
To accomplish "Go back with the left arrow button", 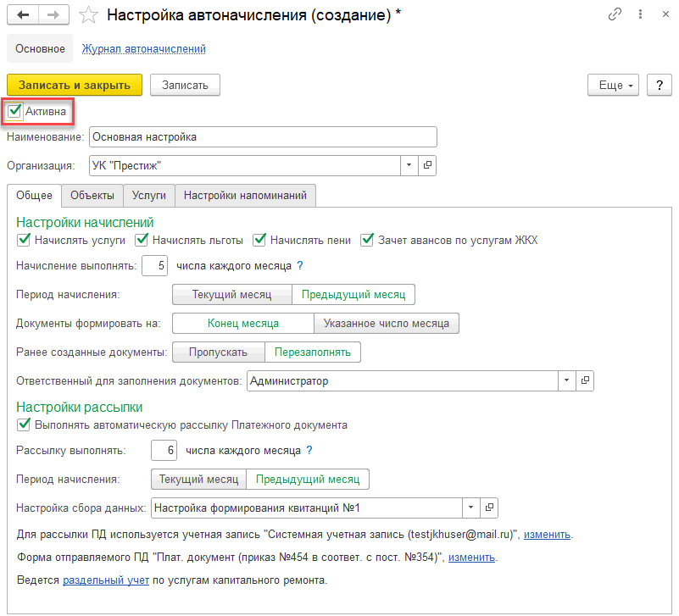I will click(23, 15).
